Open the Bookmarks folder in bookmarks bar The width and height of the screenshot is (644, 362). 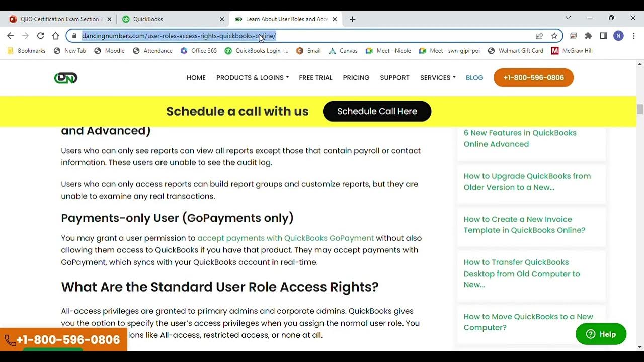[x=26, y=51]
